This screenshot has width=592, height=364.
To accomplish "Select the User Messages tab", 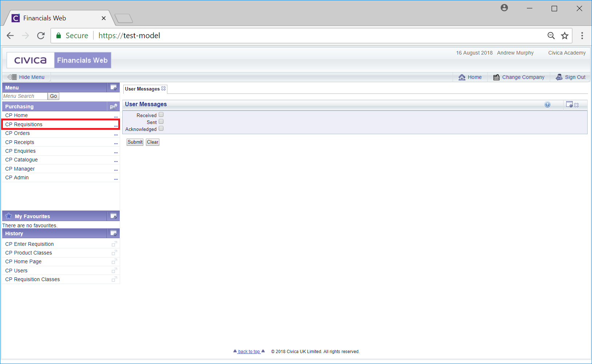I will (142, 89).
